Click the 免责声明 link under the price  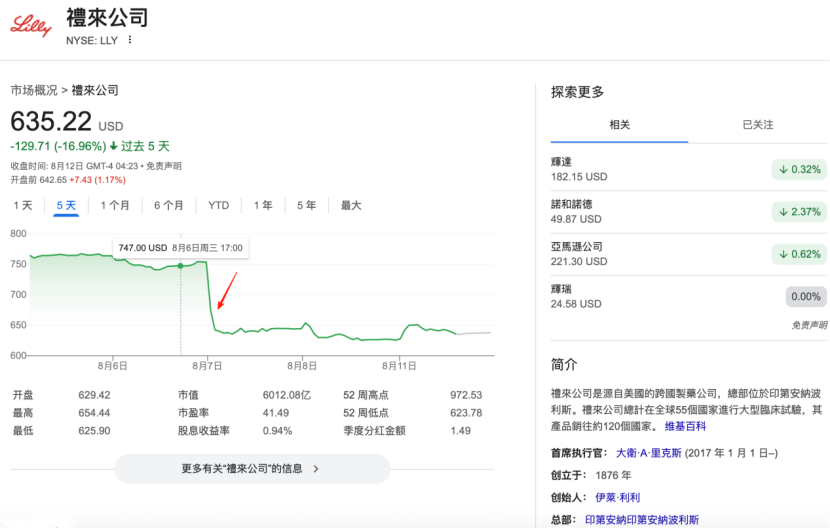pos(164,166)
